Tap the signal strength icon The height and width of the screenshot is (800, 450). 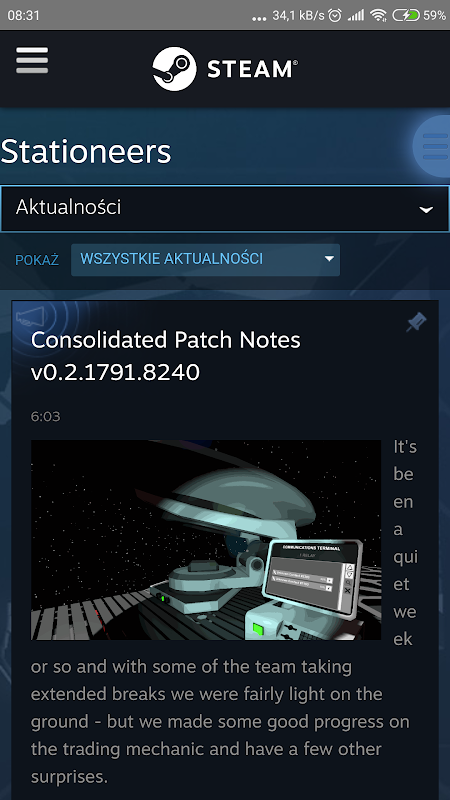(x=356, y=16)
